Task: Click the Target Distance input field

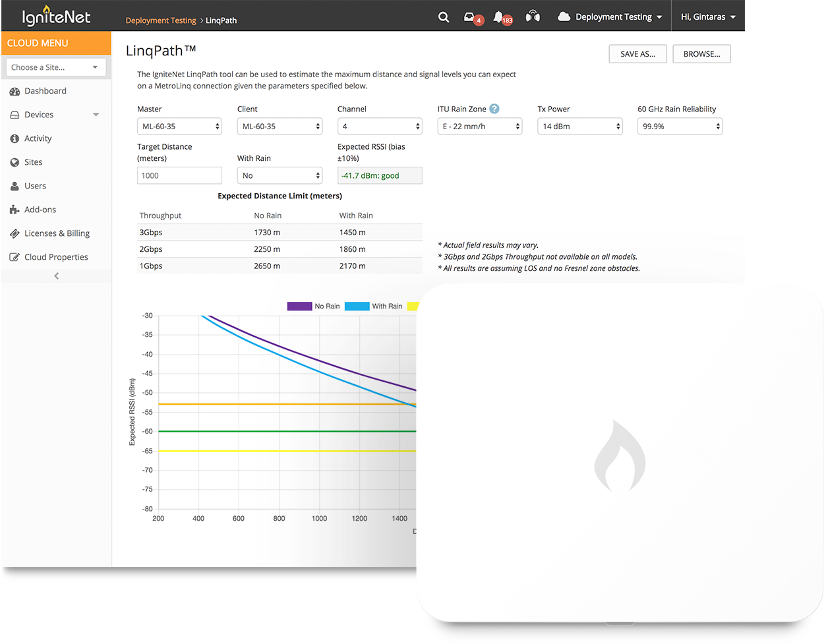Action: 179,175
